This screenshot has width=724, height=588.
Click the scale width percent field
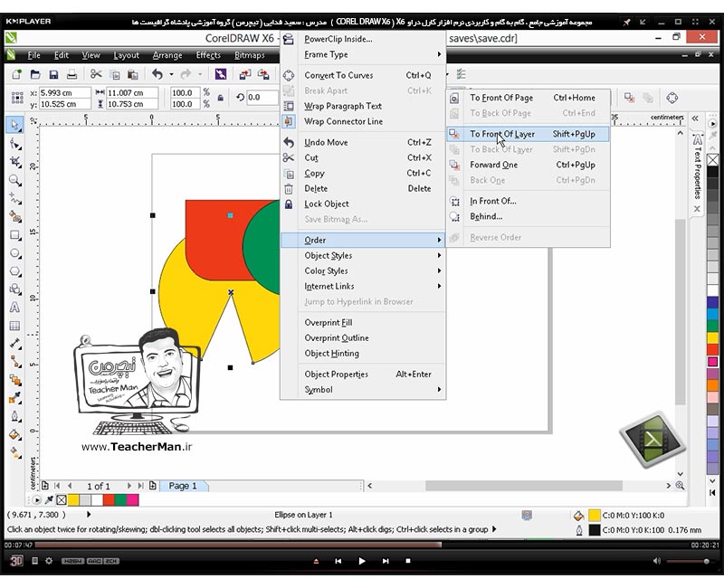[x=185, y=93]
